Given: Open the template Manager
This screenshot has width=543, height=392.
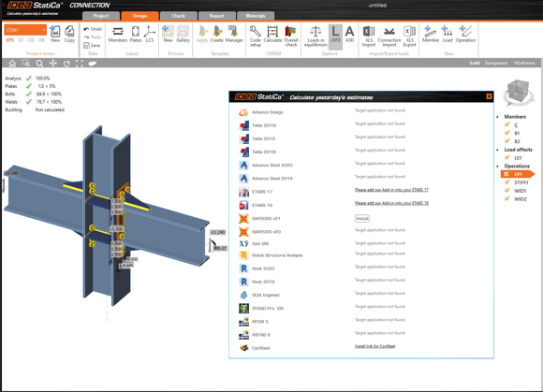Looking at the screenshot, I should click(x=234, y=34).
